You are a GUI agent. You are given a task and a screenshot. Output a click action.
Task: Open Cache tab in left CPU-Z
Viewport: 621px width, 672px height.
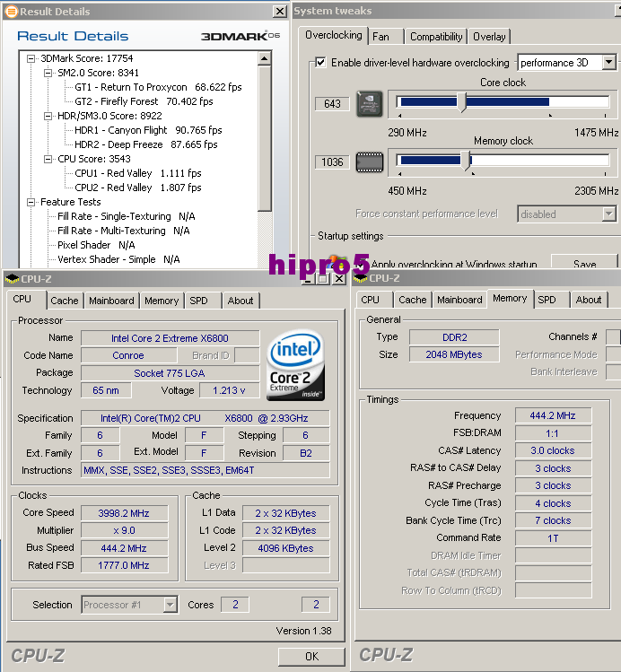(65, 301)
